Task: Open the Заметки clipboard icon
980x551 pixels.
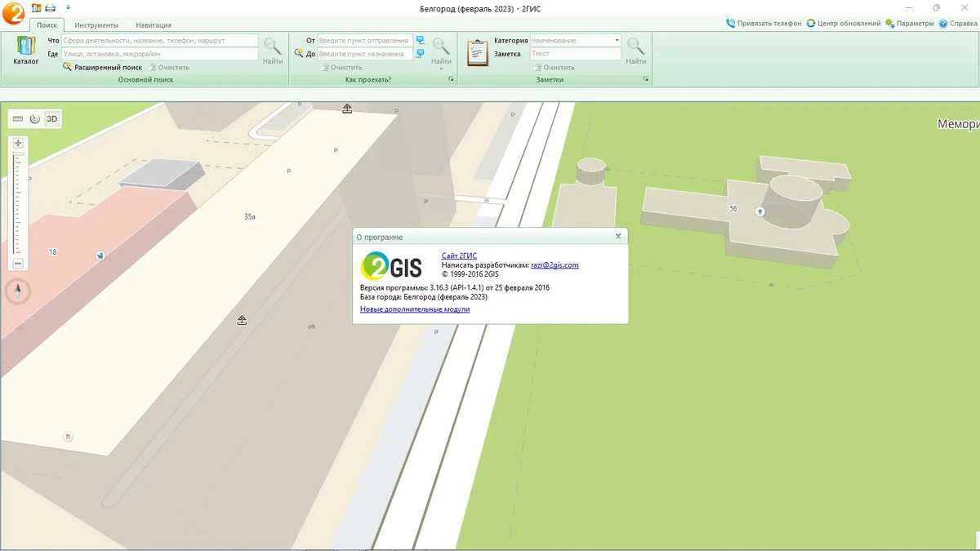Action: [477, 52]
